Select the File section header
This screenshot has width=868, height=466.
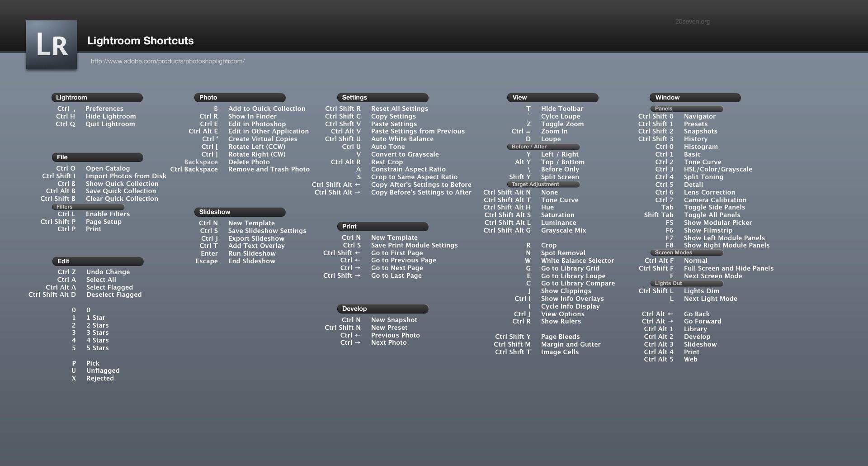(x=97, y=157)
